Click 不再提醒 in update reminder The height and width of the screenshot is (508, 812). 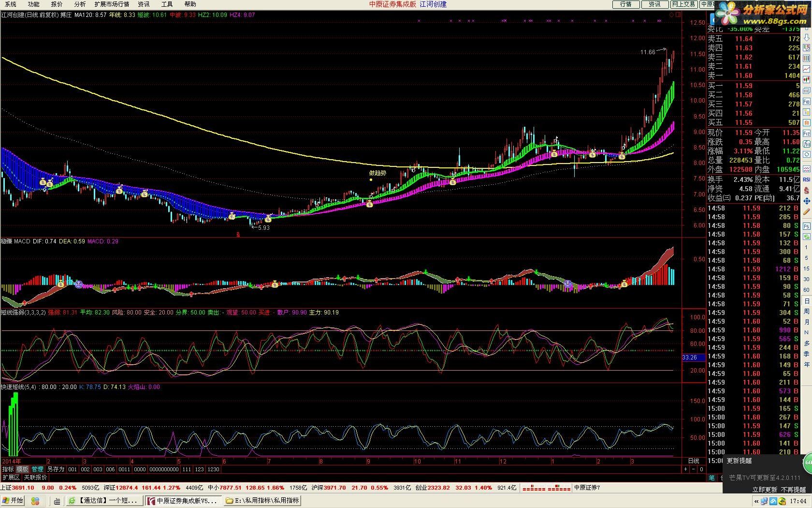(x=794, y=490)
